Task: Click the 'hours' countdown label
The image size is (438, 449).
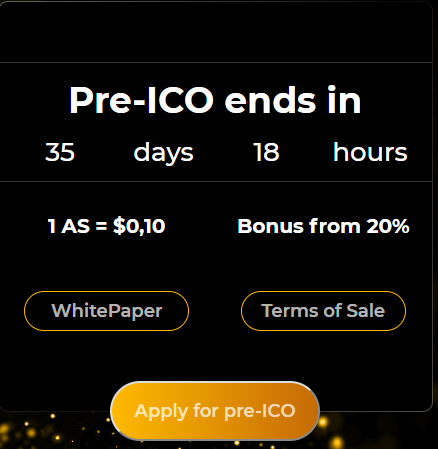Action: 370,152
